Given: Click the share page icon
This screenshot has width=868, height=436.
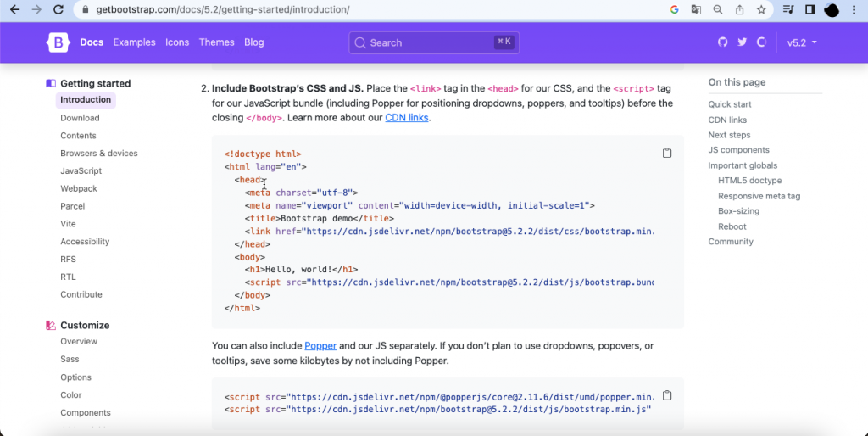Looking at the screenshot, I should [739, 9].
